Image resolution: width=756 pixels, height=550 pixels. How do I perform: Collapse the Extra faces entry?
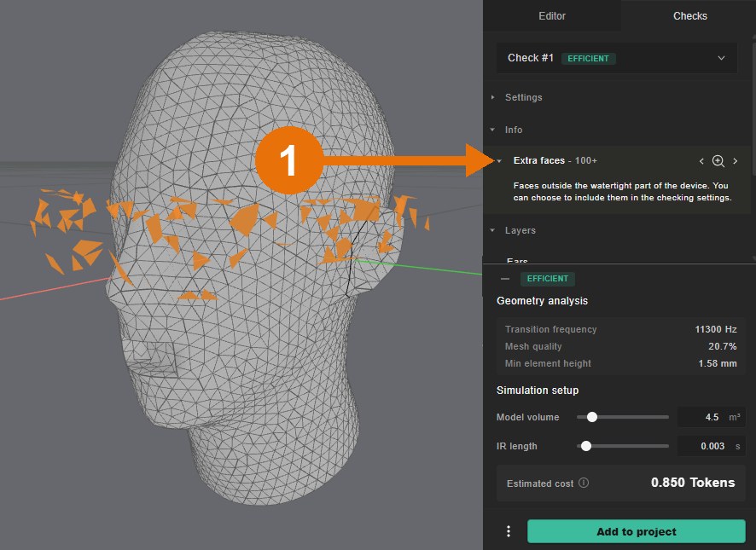pos(499,161)
